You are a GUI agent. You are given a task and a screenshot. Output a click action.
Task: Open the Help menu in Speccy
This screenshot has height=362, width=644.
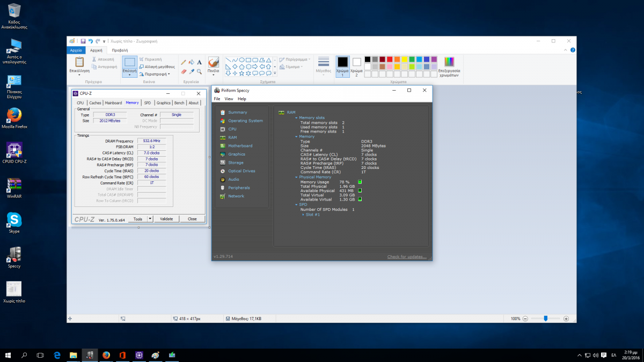242,99
